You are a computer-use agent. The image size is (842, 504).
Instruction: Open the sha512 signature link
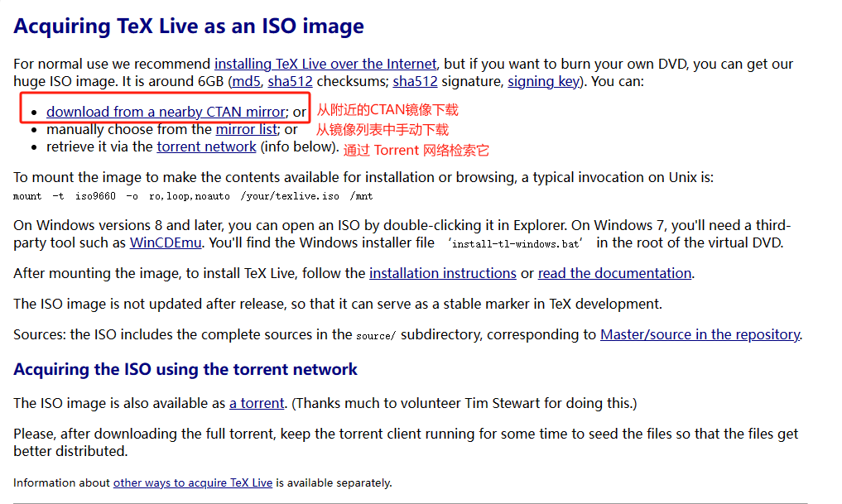click(x=415, y=82)
